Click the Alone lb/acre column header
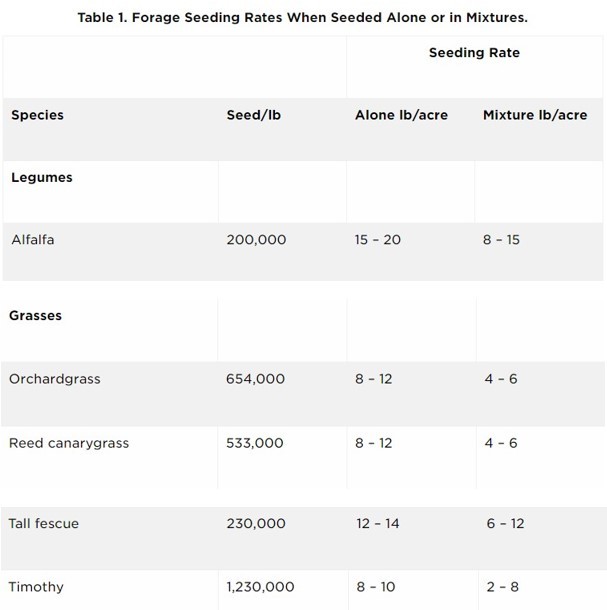The height and width of the screenshot is (610, 607). (401, 115)
